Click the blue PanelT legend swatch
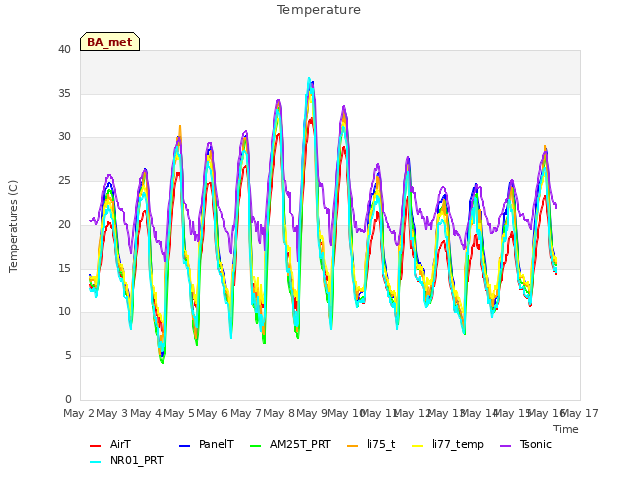Viewport: 640px width, 480px height. [184, 446]
